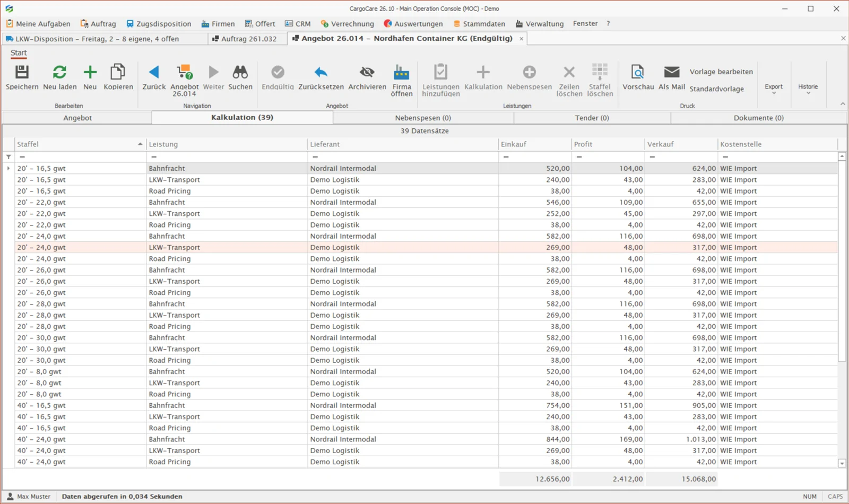Close the Angebot 26.014 tab
Screen dimensions: 849x504
tap(521, 39)
